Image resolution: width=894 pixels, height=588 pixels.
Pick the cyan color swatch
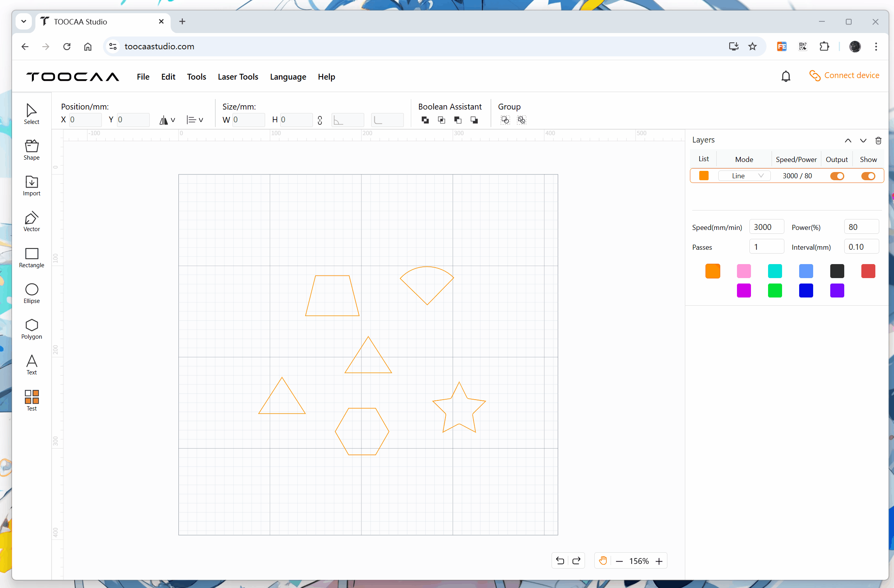tap(775, 271)
